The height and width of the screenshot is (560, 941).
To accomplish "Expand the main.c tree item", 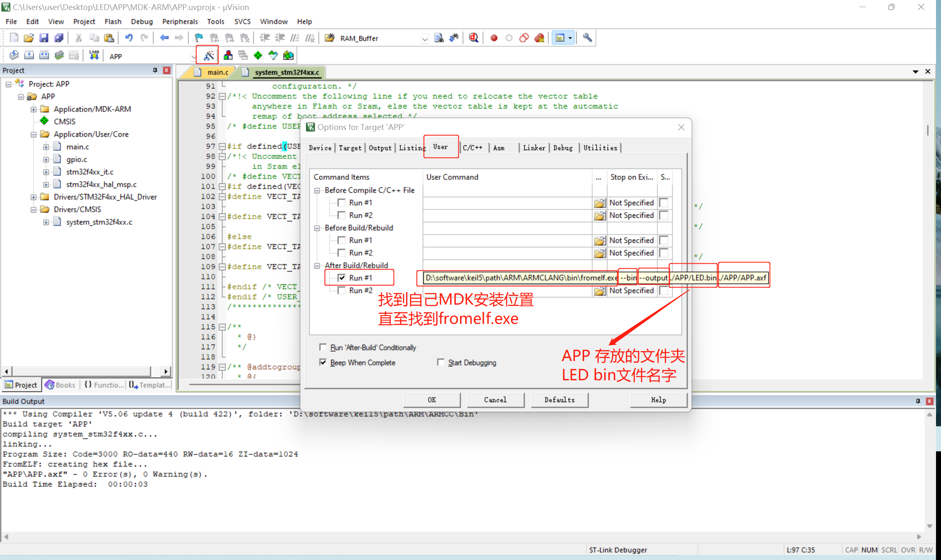I will click(46, 147).
